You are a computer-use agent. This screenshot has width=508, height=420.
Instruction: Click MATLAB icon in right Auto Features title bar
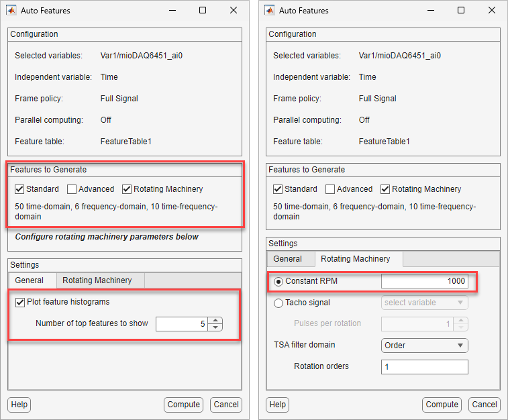[270, 10]
